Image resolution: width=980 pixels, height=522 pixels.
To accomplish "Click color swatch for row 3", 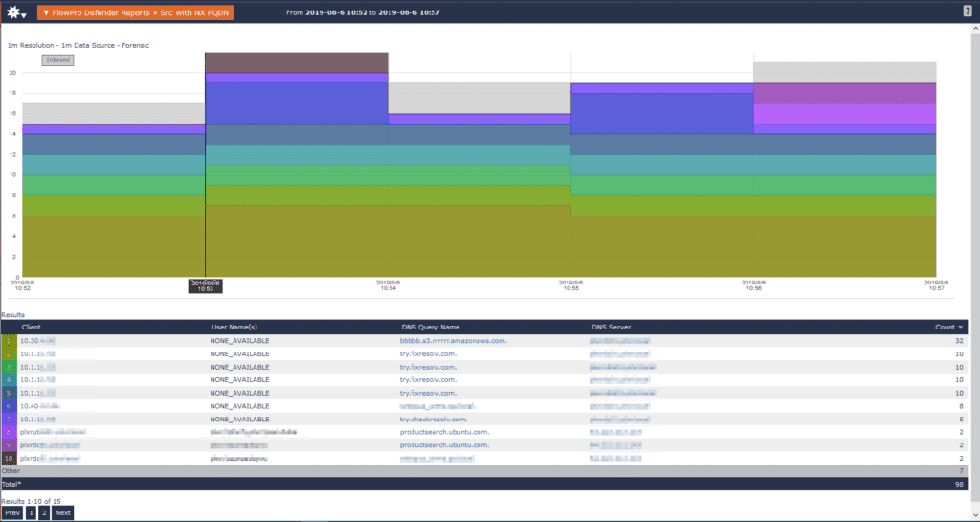I will coord(9,367).
